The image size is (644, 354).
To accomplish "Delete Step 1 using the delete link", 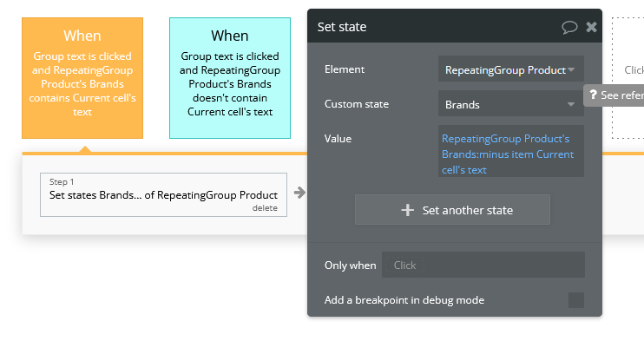I will pyautogui.click(x=265, y=208).
